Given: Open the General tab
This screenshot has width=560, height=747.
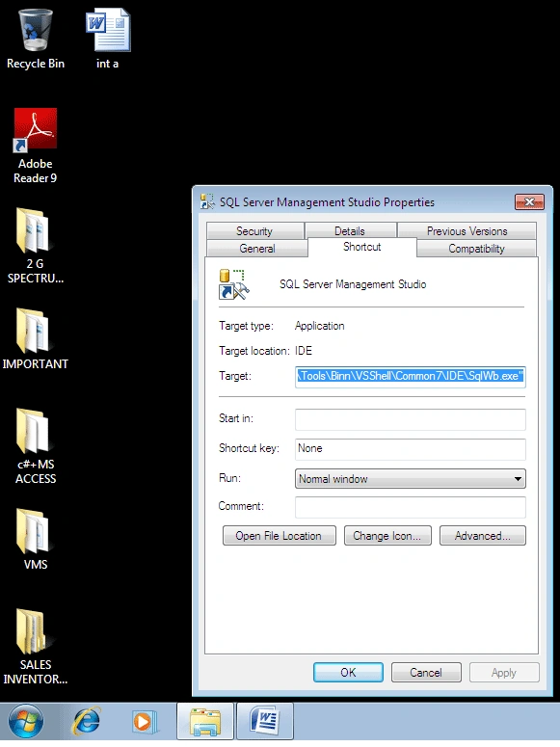Looking at the screenshot, I should (257, 249).
